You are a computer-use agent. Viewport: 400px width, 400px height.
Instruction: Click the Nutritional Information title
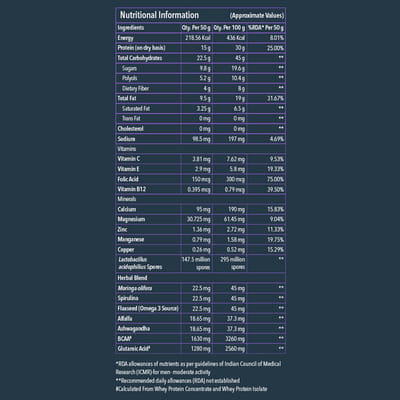coord(159,15)
